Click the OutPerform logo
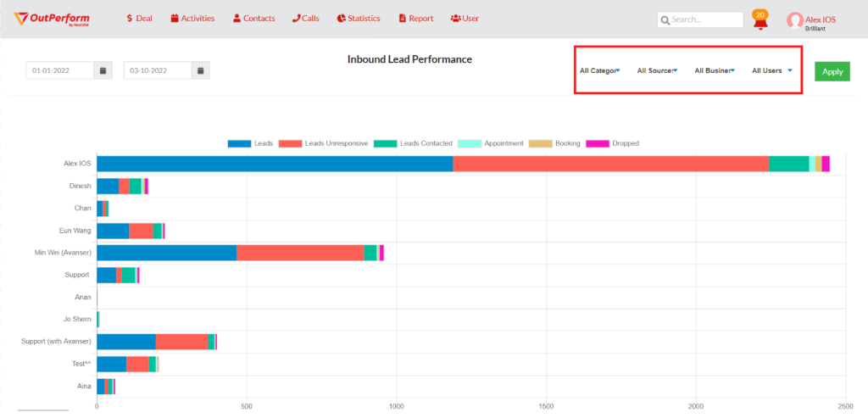Screen dimensions: 868x418 52,19
